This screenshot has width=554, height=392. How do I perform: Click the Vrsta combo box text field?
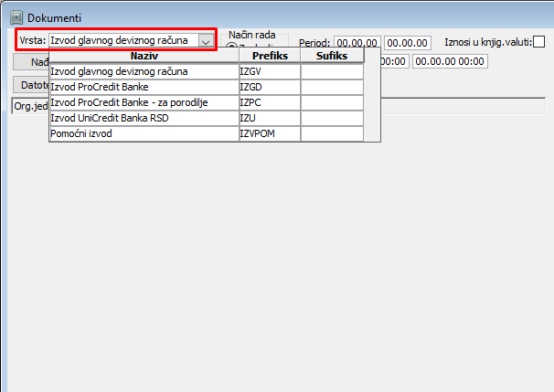click(x=123, y=40)
